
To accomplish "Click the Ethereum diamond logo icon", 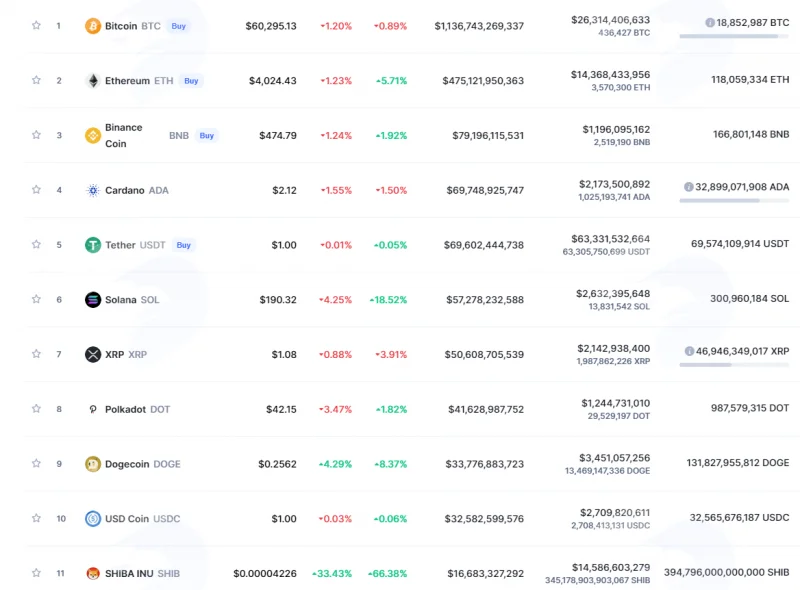I will (x=93, y=81).
